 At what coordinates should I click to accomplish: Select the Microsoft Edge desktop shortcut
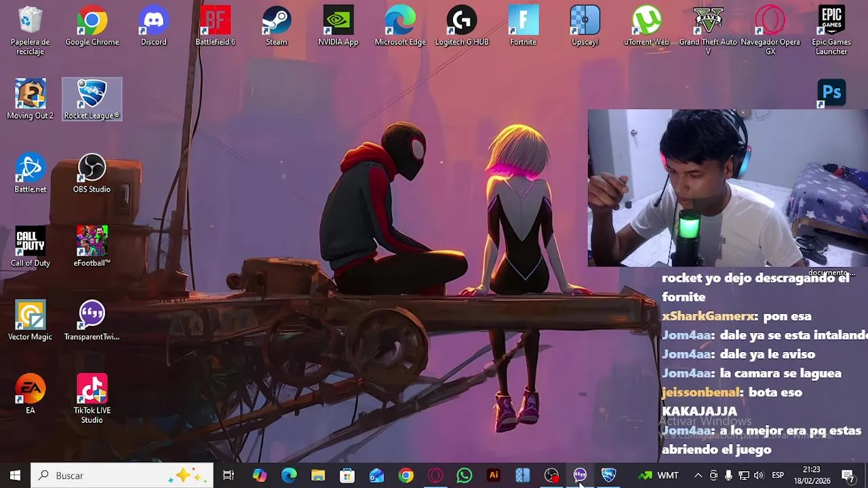pyautogui.click(x=400, y=26)
